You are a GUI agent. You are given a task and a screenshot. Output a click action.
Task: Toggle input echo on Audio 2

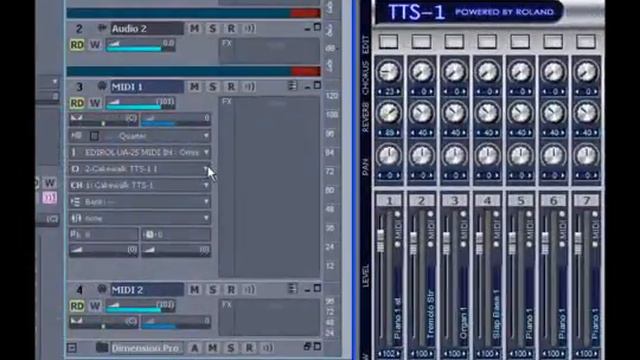pyautogui.click(x=249, y=29)
